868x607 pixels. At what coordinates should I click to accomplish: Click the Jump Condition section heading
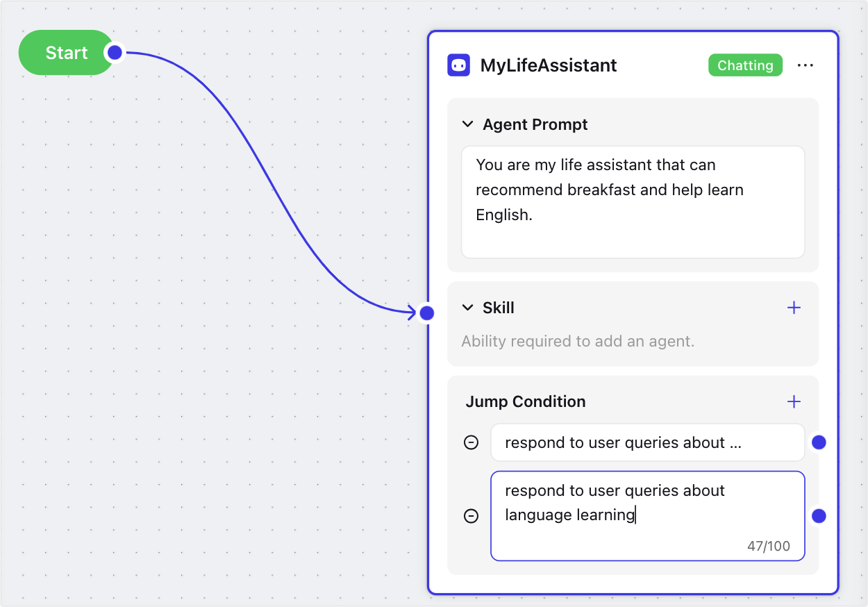(x=526, y=401)
